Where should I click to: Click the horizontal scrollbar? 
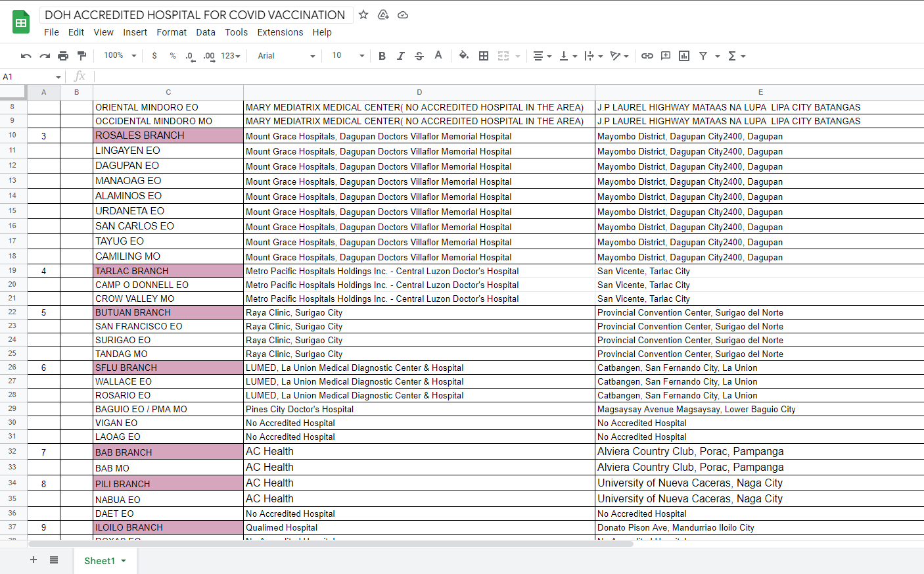(331, 544)
